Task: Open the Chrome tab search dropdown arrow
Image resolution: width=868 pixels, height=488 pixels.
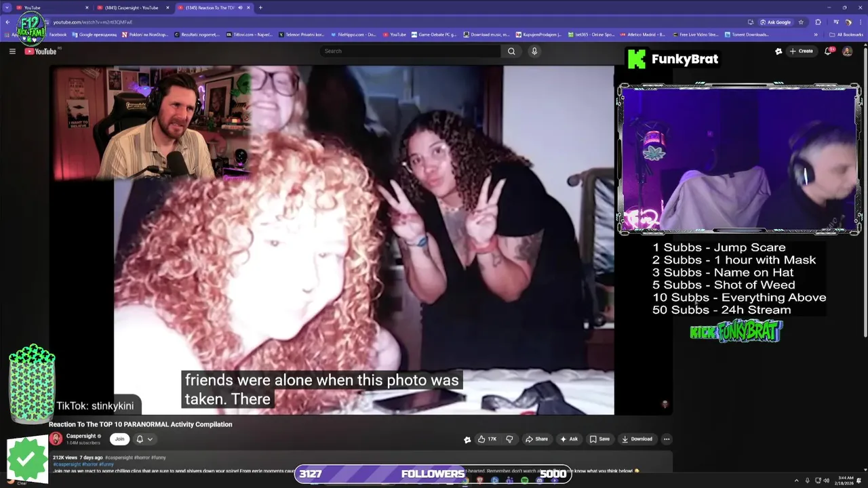Action: click(7, 7)
